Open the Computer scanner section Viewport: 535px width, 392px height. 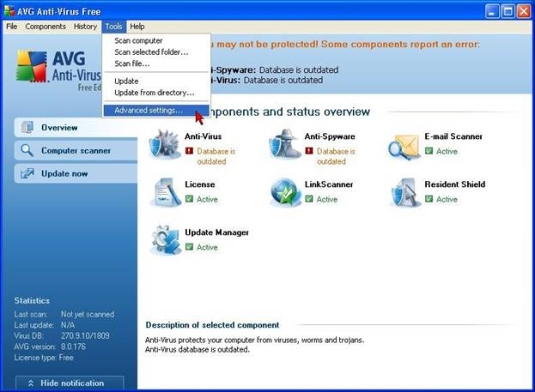click(76, 150)
